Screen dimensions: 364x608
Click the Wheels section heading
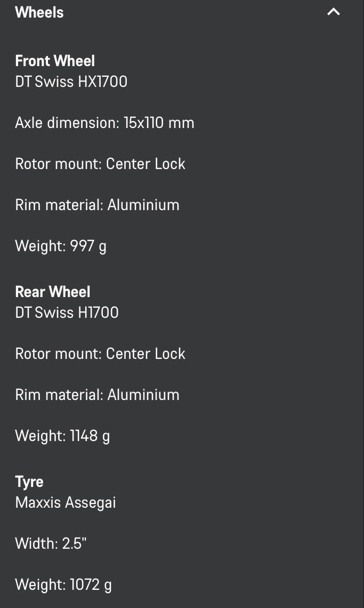click(39, 12)
